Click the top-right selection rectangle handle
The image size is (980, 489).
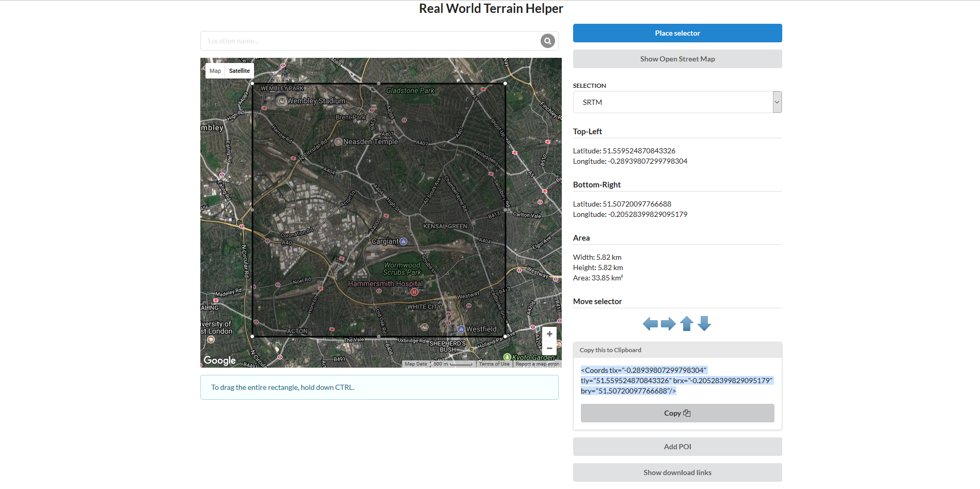coord(505,83)
